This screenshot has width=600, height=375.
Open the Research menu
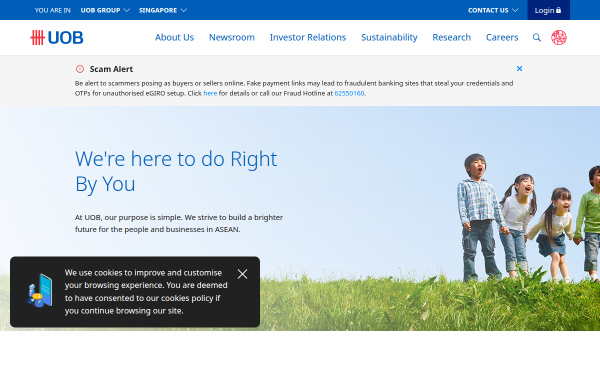[452, 38]
